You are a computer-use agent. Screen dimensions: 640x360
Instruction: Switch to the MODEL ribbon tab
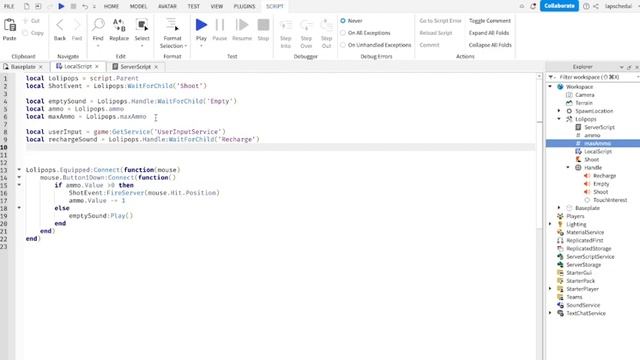click(x=138, y=6)
